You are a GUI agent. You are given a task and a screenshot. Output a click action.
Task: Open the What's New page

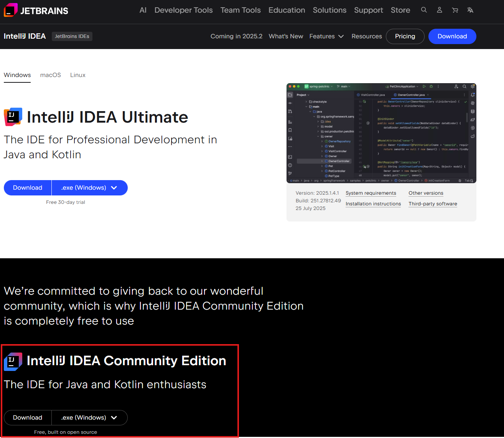[x=286, y=36]
